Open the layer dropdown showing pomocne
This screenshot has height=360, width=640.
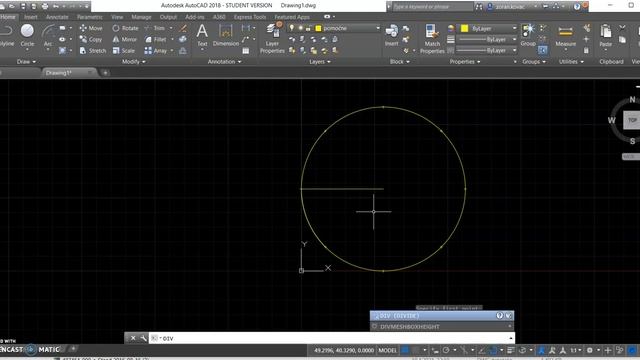click(334, 28)
